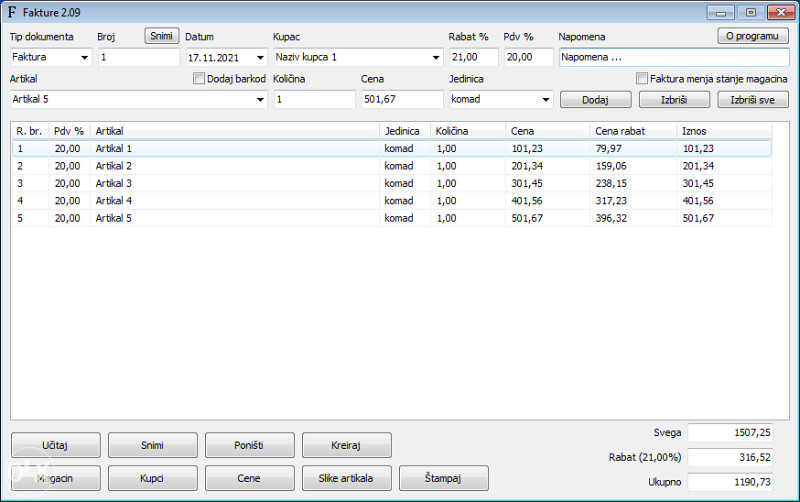
Task: Click the 'Slike artikala' button
Action: tap(346, 478)
